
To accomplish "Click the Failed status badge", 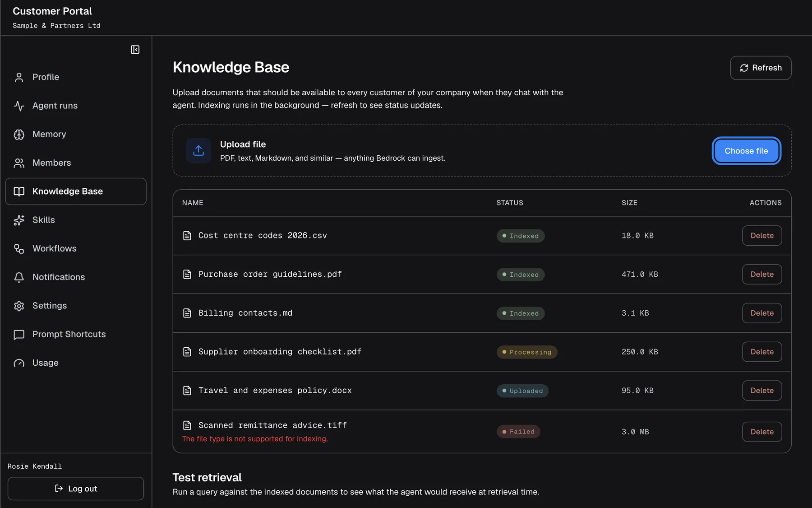I will click(518, 432).
